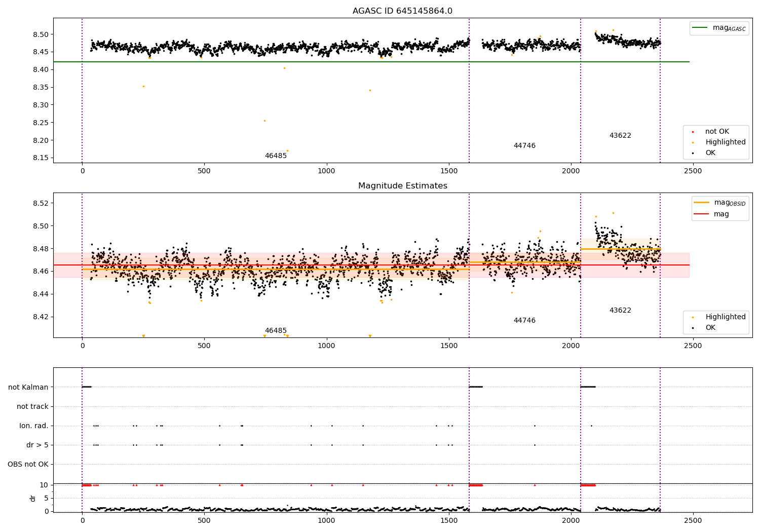Click the 8.48 y-axis tick label

41,249
